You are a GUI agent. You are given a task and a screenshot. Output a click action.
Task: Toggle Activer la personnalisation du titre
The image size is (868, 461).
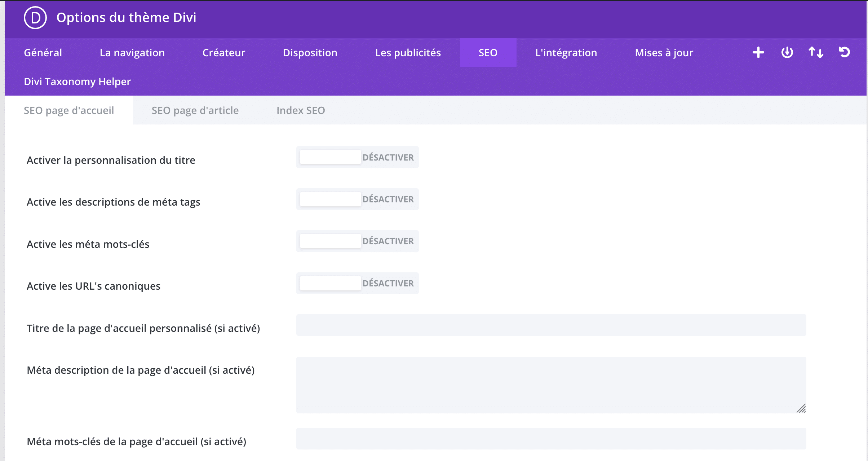(x=358, y=157)
